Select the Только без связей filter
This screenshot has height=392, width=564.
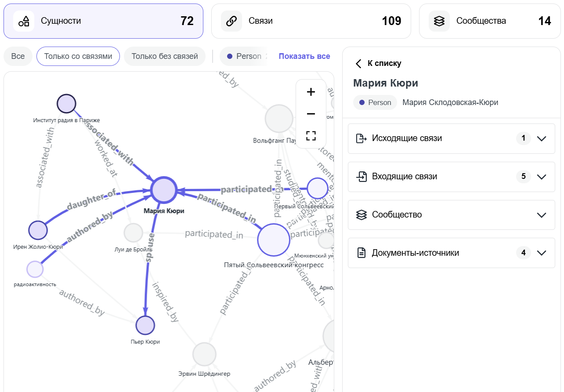point(165,56)
